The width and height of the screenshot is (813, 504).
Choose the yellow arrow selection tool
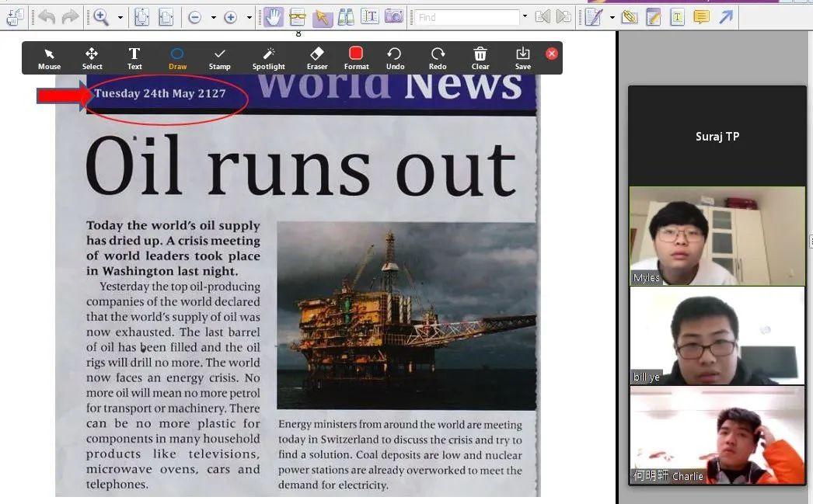(x=322, y=17)
